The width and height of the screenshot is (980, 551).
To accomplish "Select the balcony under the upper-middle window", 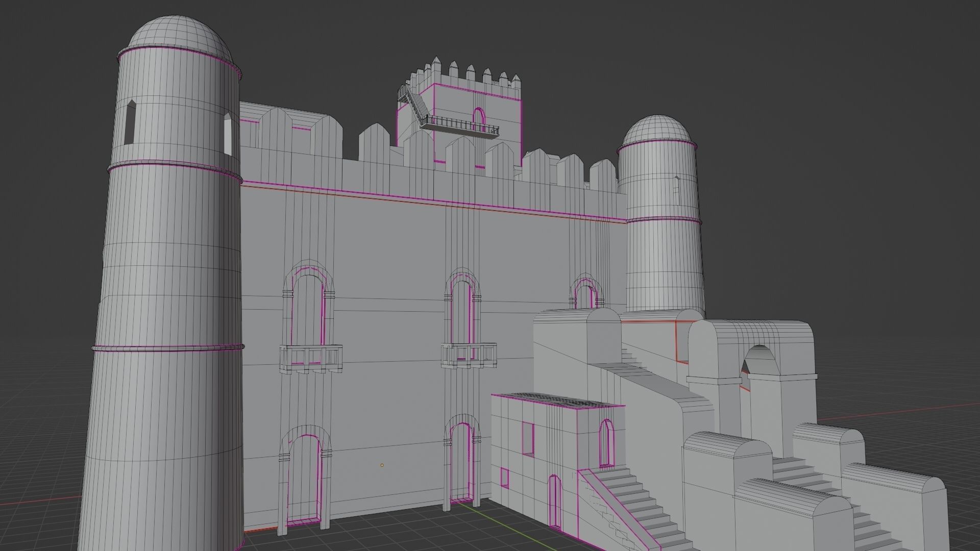I will [x=469, y=356].
